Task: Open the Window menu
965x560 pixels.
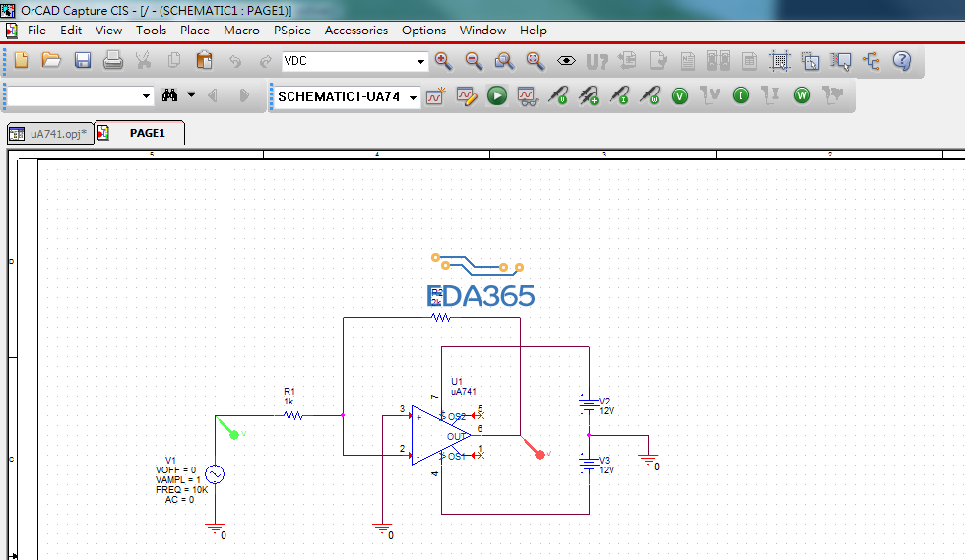Action: 483,31
